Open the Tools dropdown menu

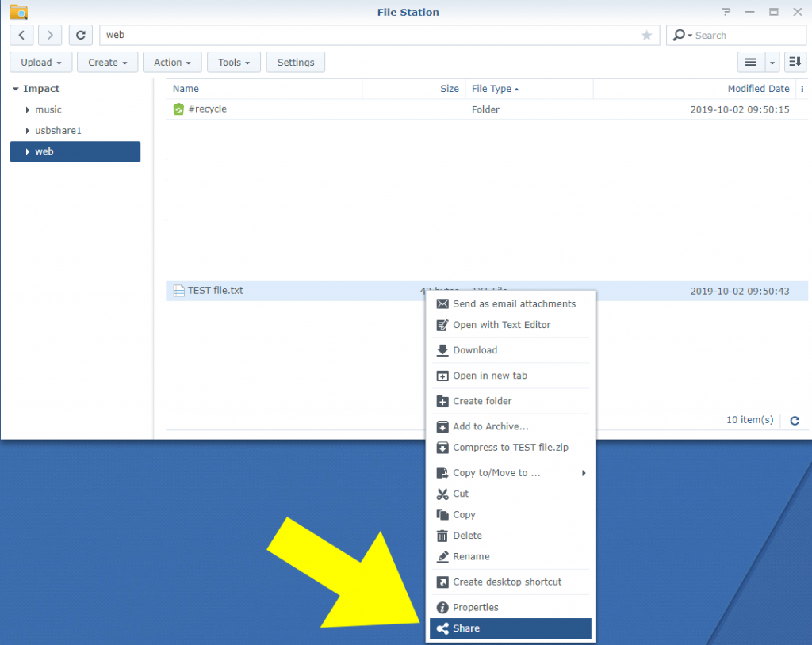coord(233,62)
